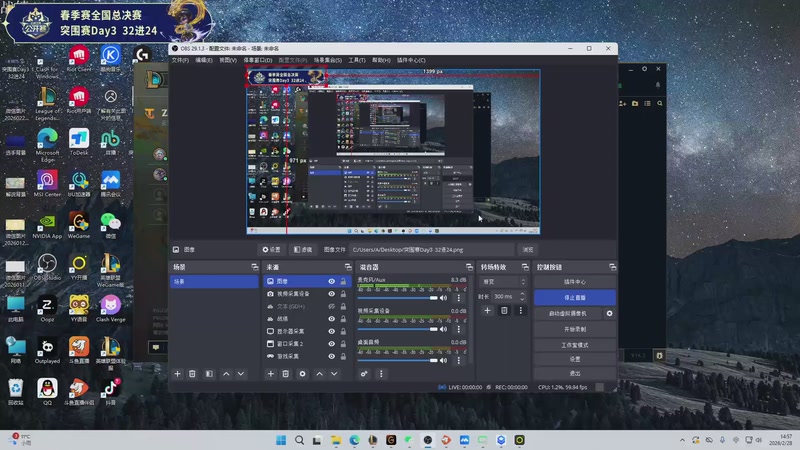Open the 工具(T) menu
This screenshot has height=450, width=800.
(356, 60)
